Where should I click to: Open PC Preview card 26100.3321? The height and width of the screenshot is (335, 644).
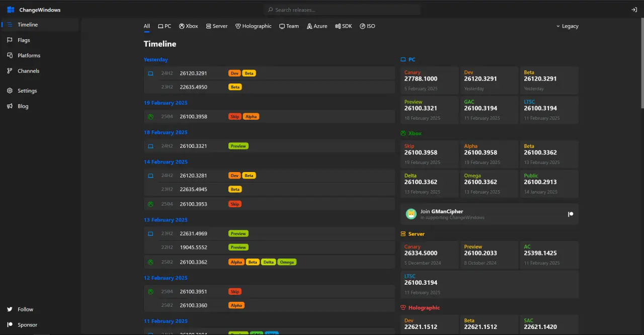point(430,110)
